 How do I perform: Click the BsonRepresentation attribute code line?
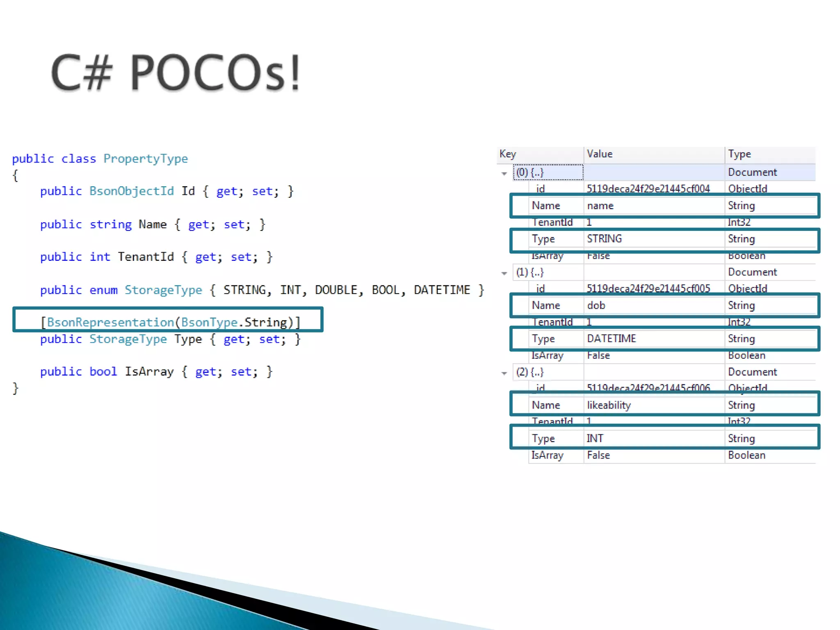tap(171, 322)
